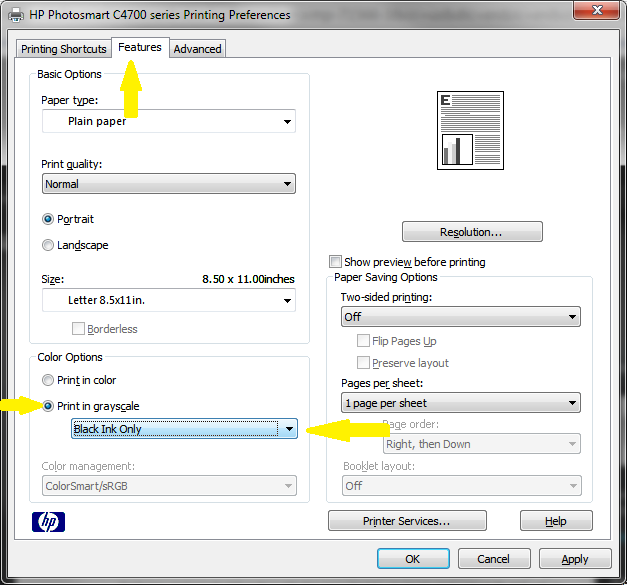Screen dimensions: 627x585
Task: Click the HP logo icon
Action: [x=48, y=522]
